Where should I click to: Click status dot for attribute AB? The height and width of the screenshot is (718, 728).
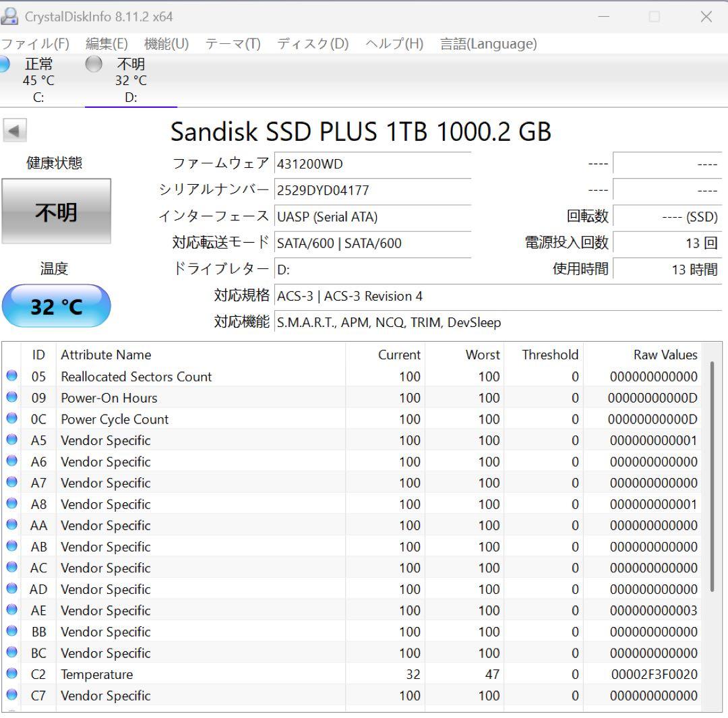[11, 545]
